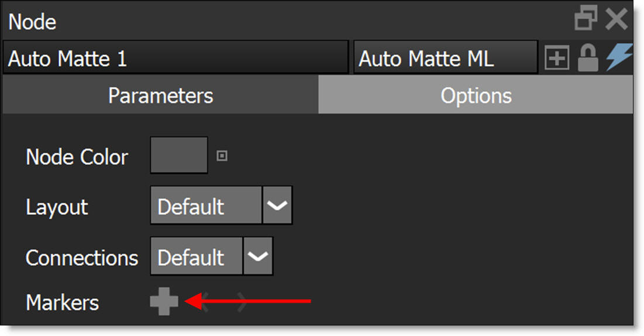The width and height of the screenshot is (644, 336).
Task: Open the Node Color swatch picker
Action: [x=179, y=156]
